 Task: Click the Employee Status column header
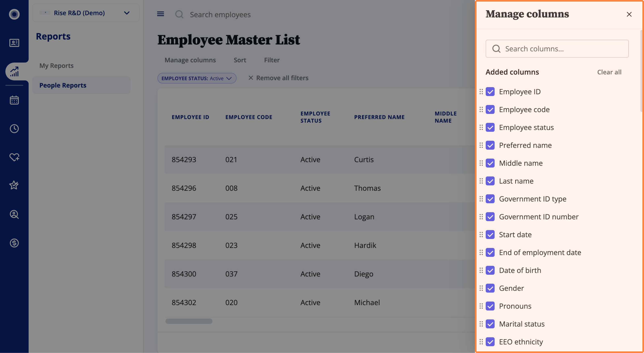pyautogui.click(x=315, y=117)
